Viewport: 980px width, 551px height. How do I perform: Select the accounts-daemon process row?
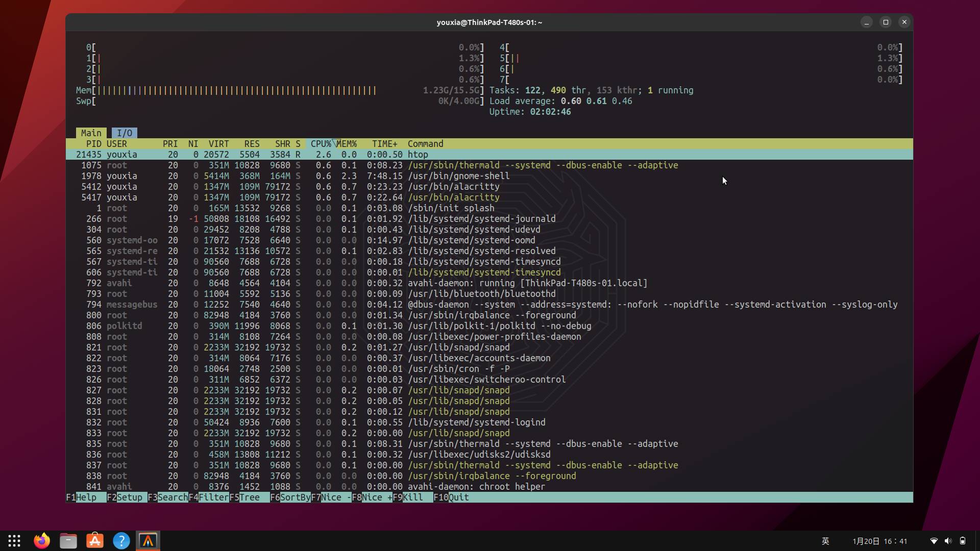[x=489, y=358]
